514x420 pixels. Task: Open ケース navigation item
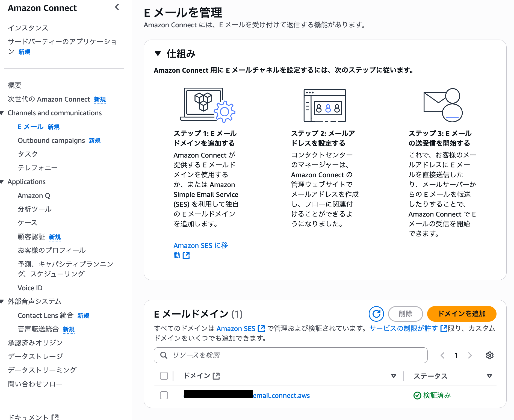[x=28, y=223]
